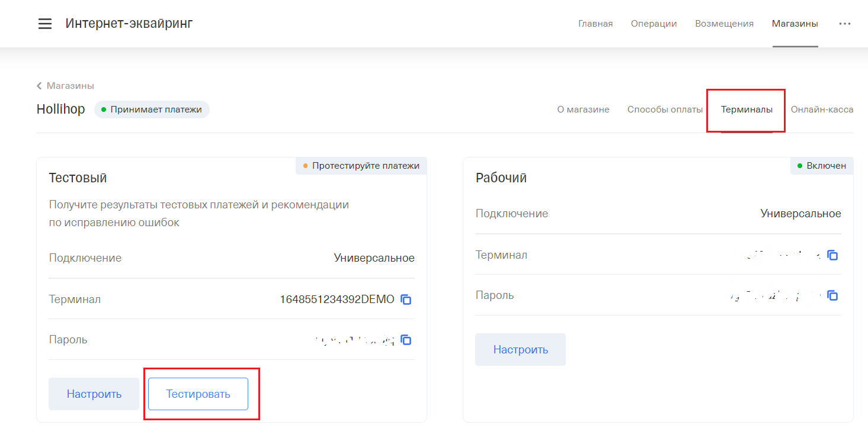The width and height of the screenshot is (868, 441).
Task: Click the Рабочий card heading
Action: [501, 178]
